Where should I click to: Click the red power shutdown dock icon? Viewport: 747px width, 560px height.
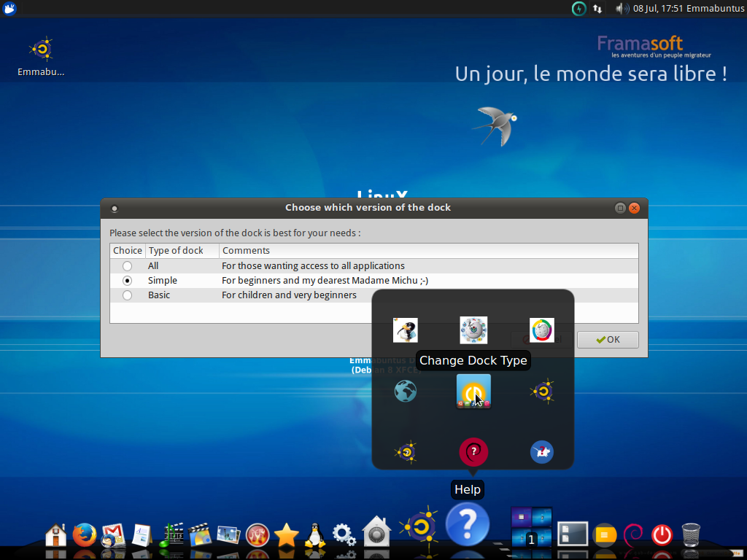pyautogui.click(x=662, y=534)
